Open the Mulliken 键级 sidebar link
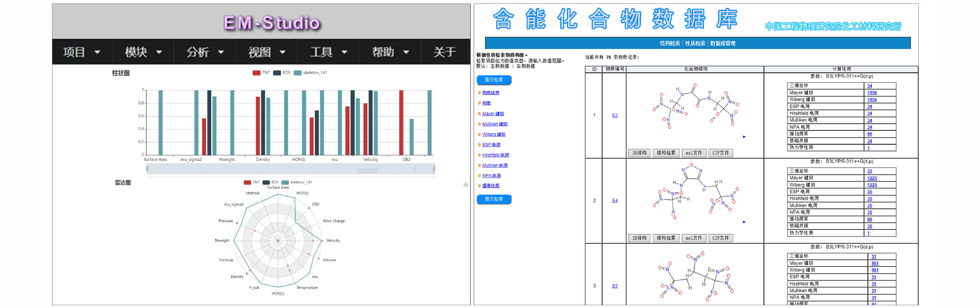 tap(495, 124)
